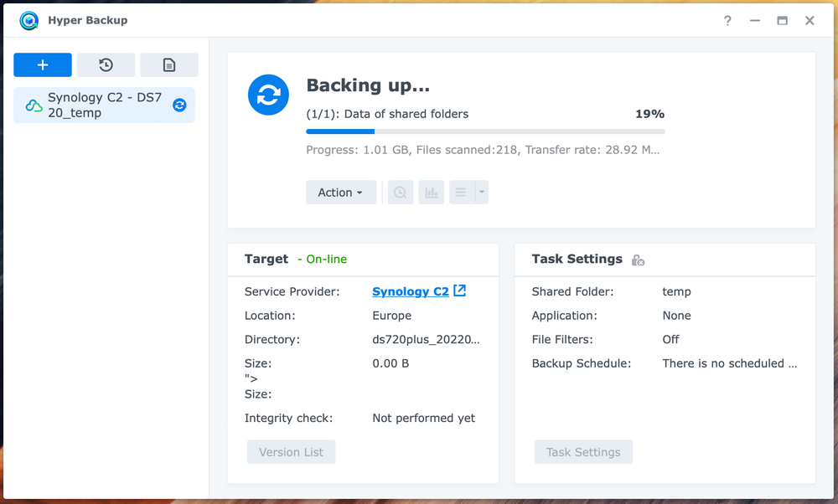838x504 pixels.
Task: Click the Data of shared folders text
Action: point(406,114)
